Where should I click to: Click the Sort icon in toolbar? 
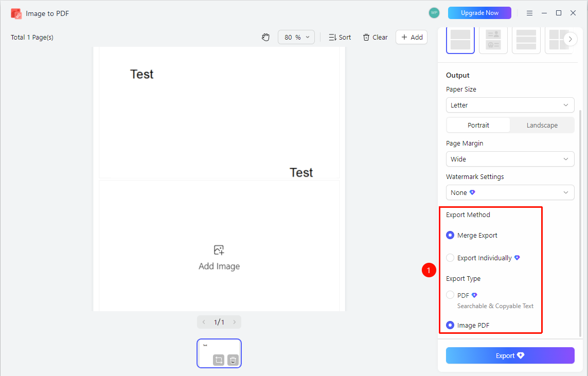332,37
